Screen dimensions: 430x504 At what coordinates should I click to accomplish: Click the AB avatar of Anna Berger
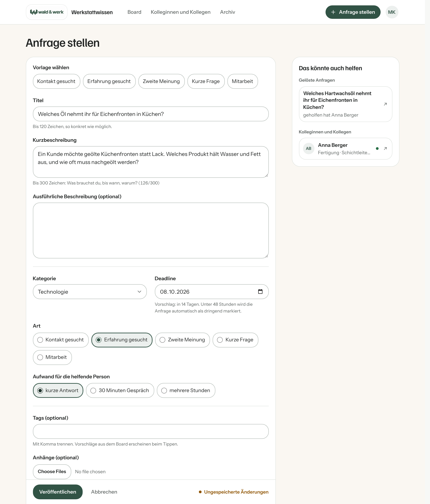coord(308,149)
